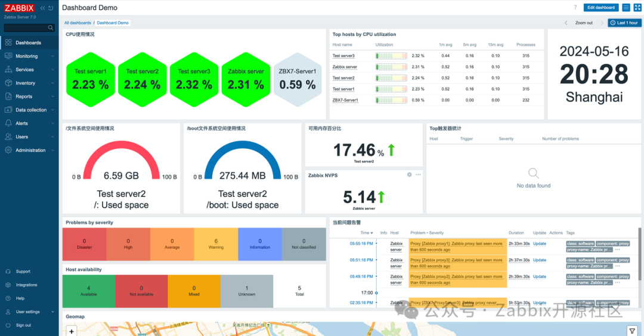Collapse the sidebar with double-chevron icon
This screenshot has width=644, height=336.
point(43,8)
